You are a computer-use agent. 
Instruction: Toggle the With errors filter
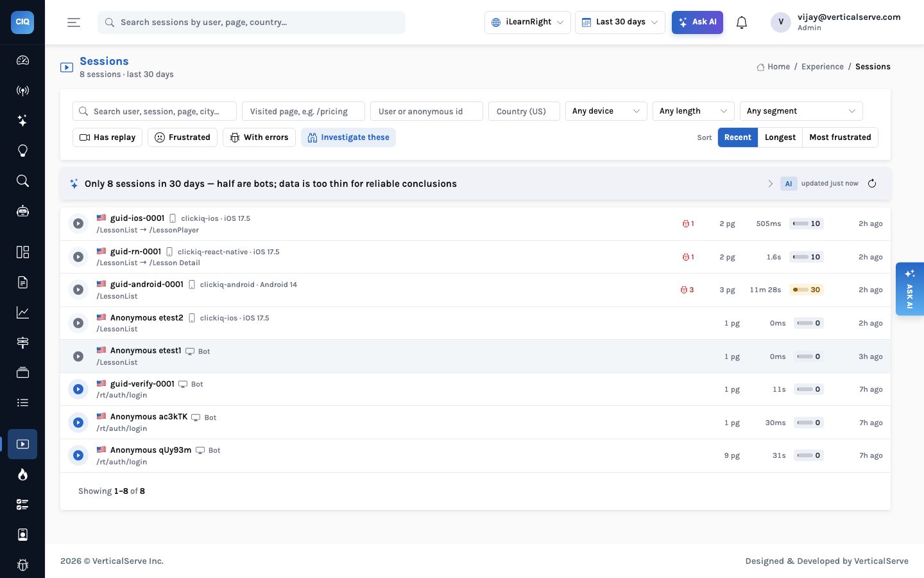pos(259,137)
